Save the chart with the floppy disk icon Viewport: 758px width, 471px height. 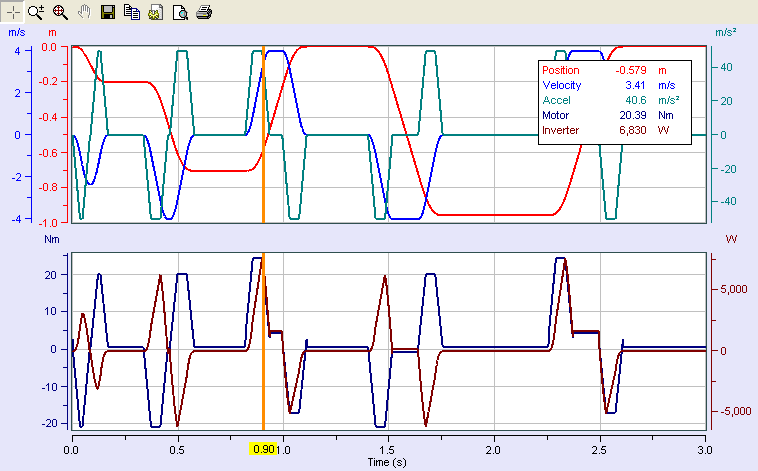tap(109, 12)
